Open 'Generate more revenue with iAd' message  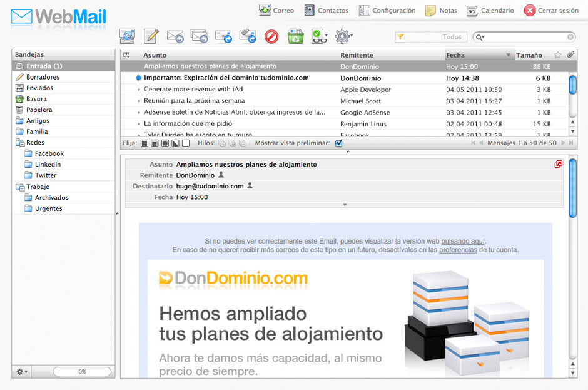click(x=193, y=90)
